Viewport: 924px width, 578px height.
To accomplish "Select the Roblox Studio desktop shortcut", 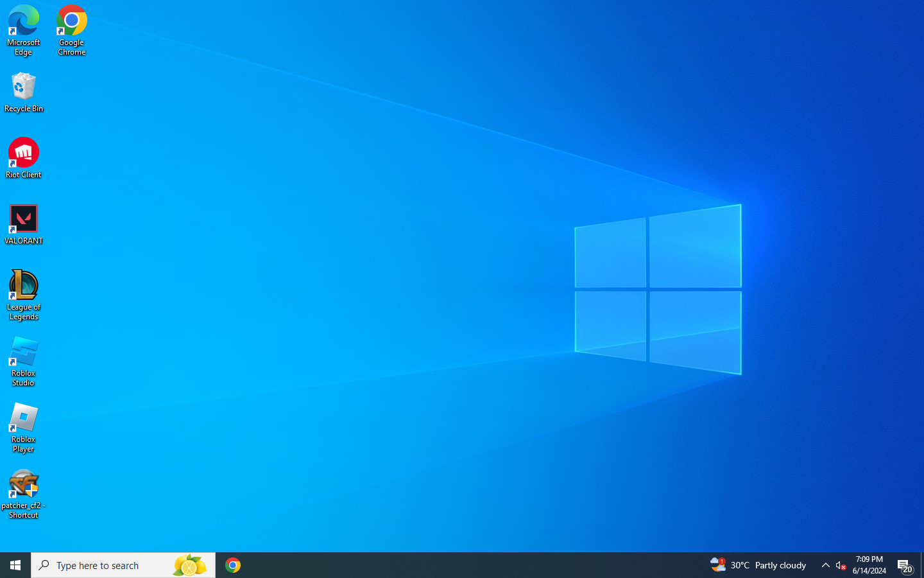I will tap(24, 362).
